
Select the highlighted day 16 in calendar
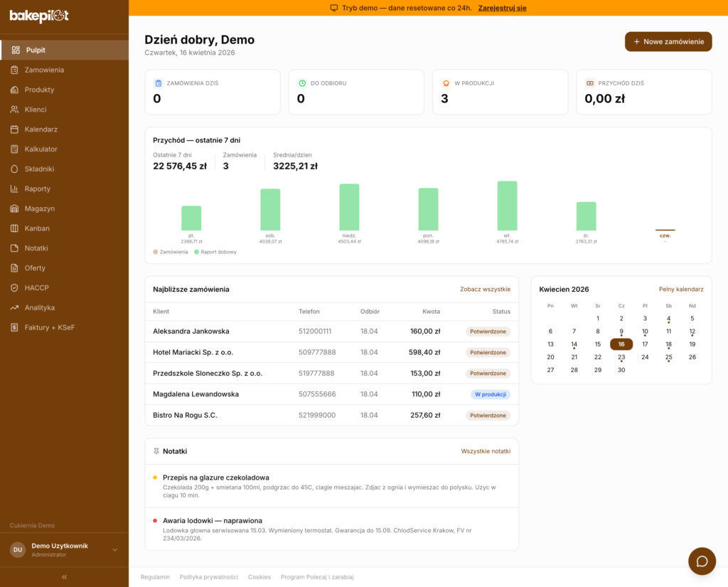click(621, 344)
